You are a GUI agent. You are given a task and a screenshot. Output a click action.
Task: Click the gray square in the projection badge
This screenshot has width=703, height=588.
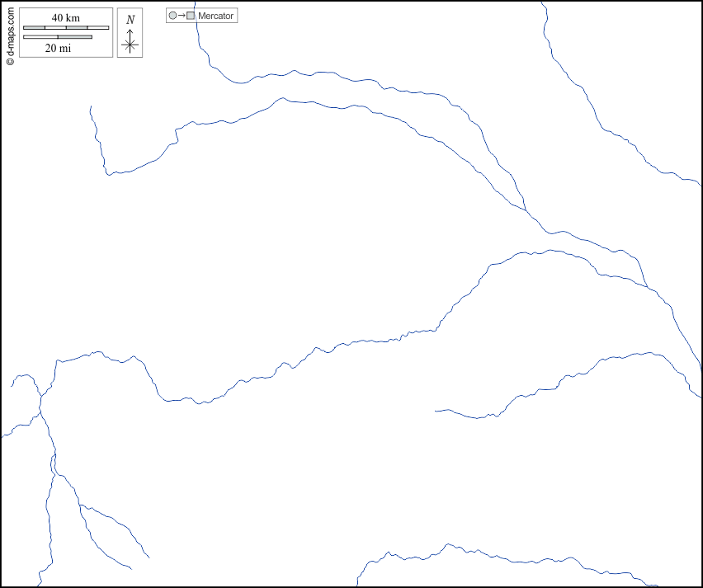191,16
